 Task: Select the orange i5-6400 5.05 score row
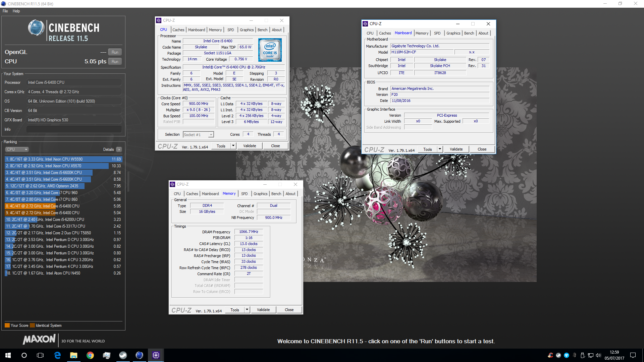click(63, 206)
